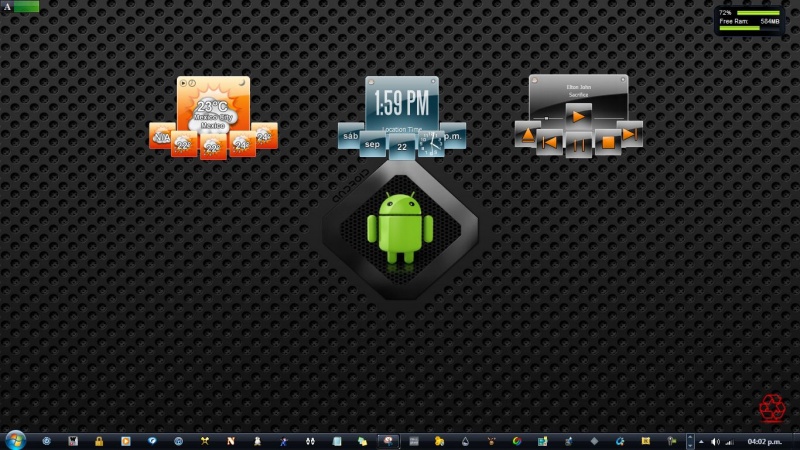The width and height of the screenshot is (800, 450).
Task: Open the notepad taskbar icon
Action: pos(337,441)
